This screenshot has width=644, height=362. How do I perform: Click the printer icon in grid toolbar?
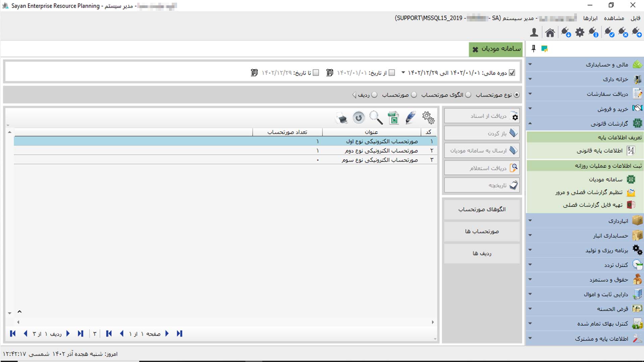(x=342, y=118)
